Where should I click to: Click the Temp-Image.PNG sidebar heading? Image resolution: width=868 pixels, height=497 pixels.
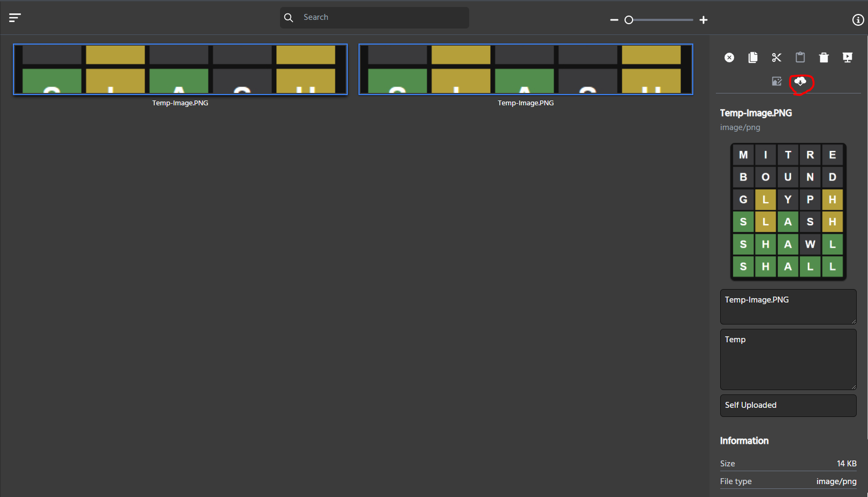[x=756, y=113]
